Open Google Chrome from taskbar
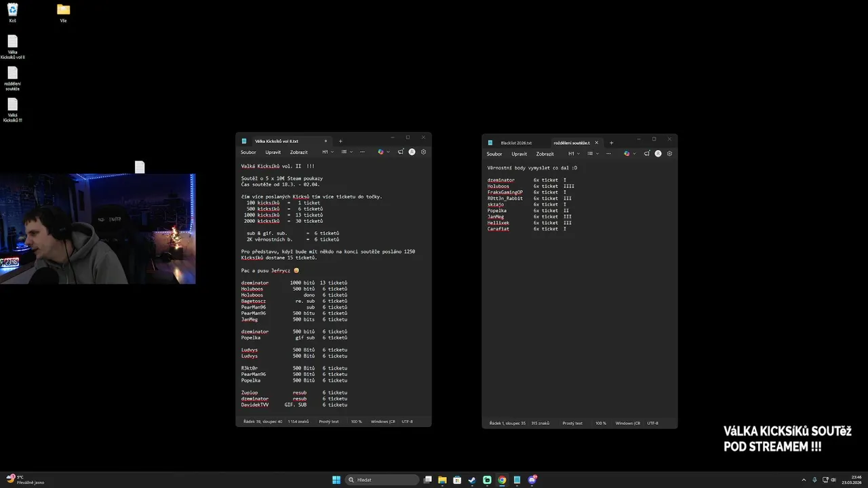The height and width of the screenshot is (488, 868). click(502, 480)
